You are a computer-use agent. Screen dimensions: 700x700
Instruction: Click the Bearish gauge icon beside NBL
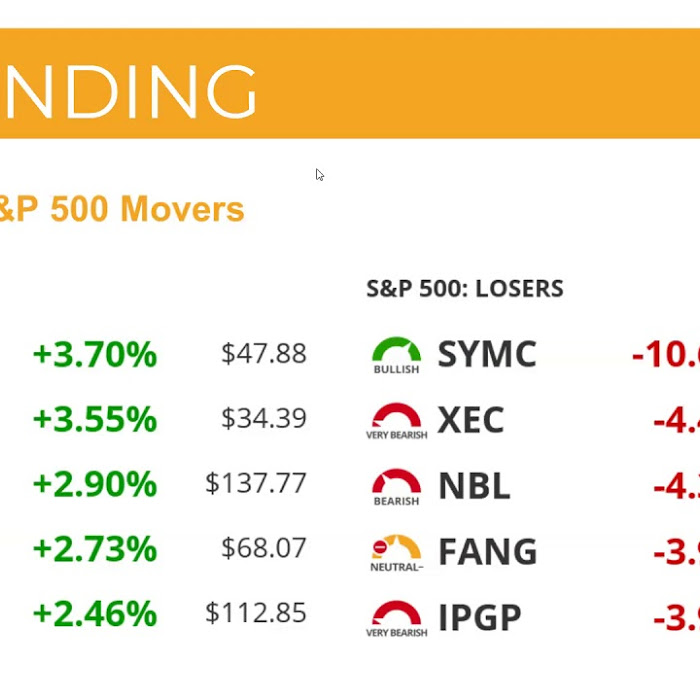coord(397,486)
